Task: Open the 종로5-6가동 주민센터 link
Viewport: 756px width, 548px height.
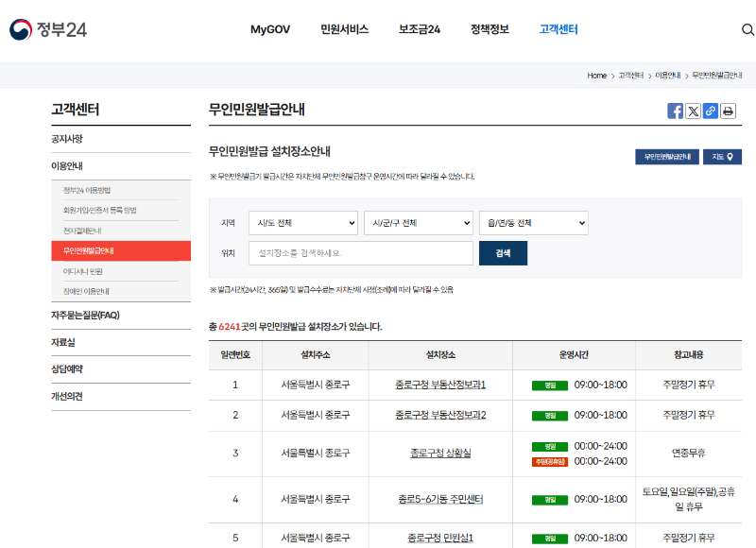Action: point(439,500)
